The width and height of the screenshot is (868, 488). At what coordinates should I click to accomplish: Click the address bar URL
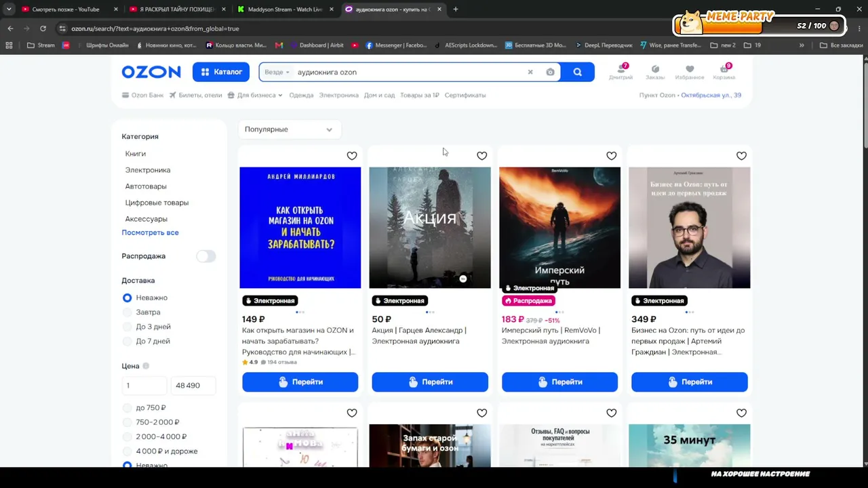coord(155,28)
